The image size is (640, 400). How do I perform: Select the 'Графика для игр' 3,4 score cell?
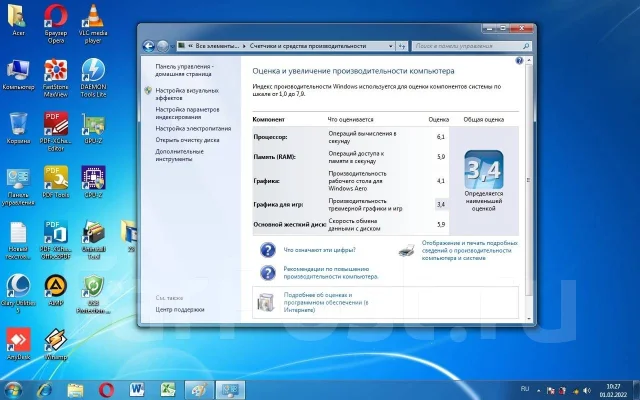[441, 204]
